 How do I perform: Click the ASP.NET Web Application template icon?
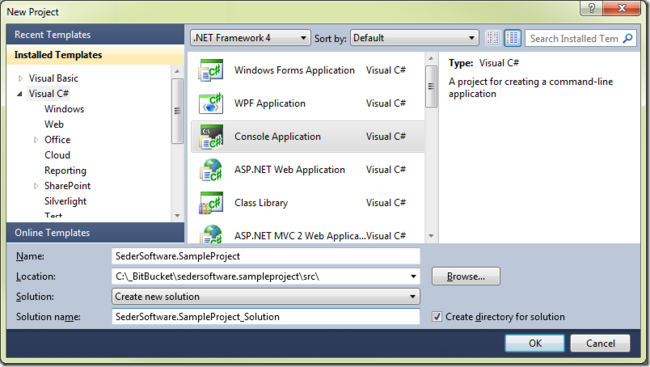point(211,170)
